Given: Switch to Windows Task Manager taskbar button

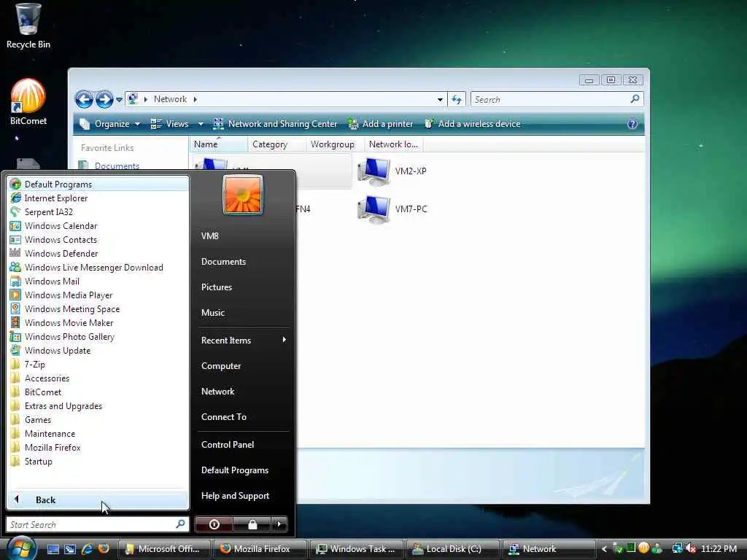Looking at the screenshot, I should (x=357, y=549).
